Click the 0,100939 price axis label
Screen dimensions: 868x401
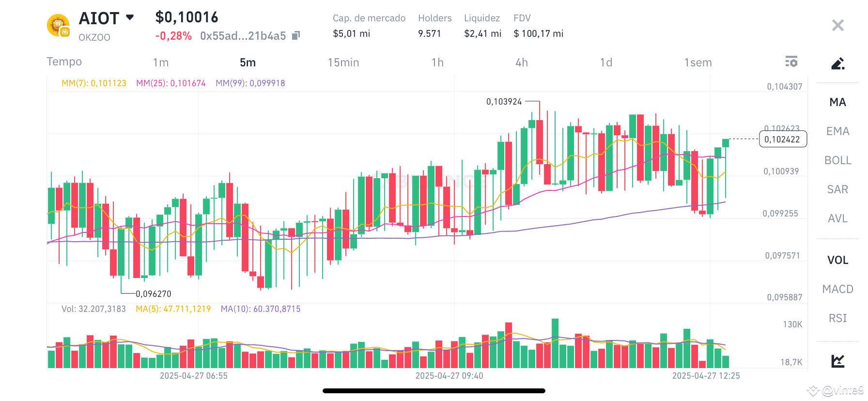(x=781, y=171)
